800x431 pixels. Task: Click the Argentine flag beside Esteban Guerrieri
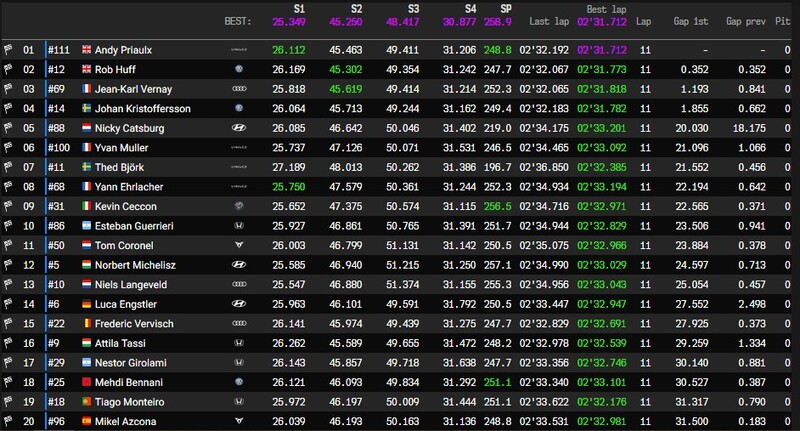point(87,226)
